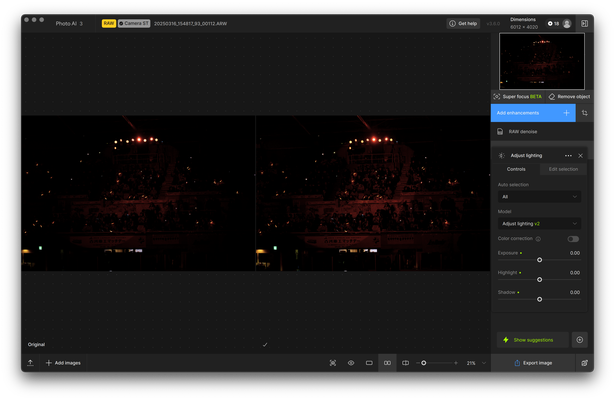Open Adjust lighting more options menu
This screenshot has width=615, height=400.
click(x=568, y=156)
